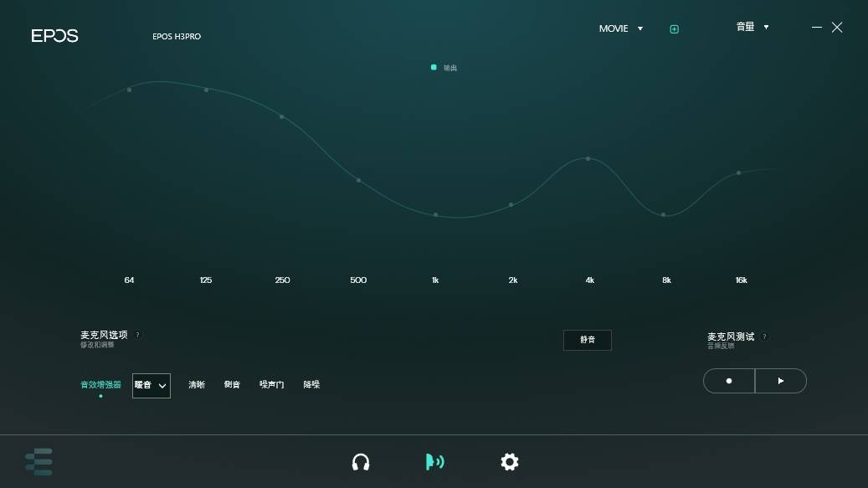
Task: Add a new preset with plus icon
Action: (x=674, y=29)
